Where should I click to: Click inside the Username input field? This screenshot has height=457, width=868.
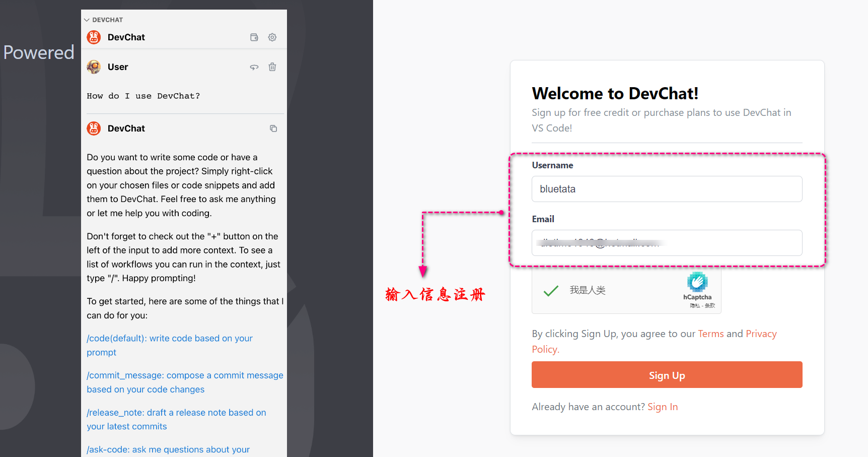click(667, 189)
